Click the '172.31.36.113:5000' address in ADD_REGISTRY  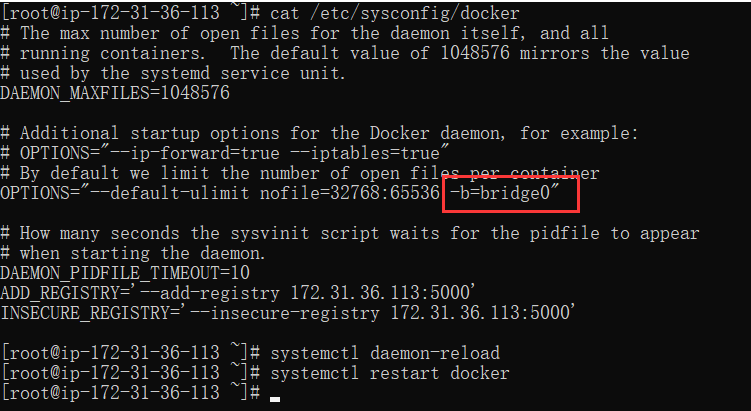378,293
